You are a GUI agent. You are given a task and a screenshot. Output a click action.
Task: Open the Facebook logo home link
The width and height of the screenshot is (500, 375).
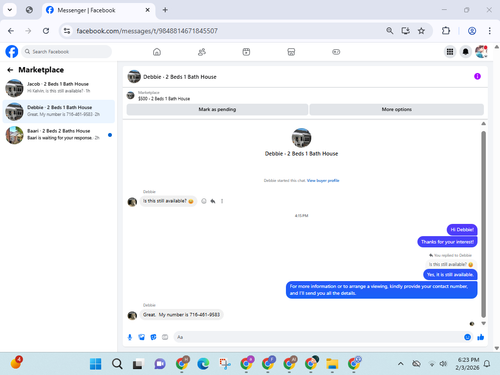click(x=12, y=52)
